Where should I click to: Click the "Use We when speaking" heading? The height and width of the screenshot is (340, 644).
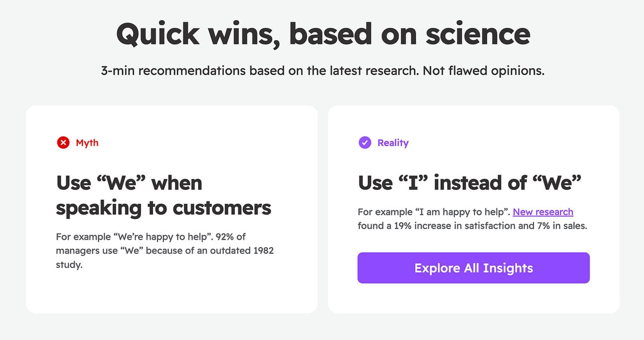pyautogui.click(x=163, y=195)
